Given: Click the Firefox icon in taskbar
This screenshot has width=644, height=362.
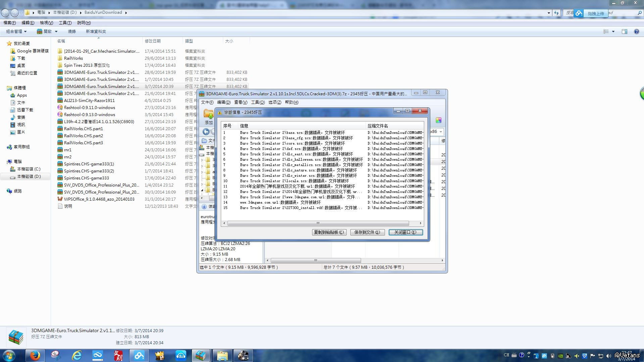Looking at the screenshot, I should [x=35, y=355].
